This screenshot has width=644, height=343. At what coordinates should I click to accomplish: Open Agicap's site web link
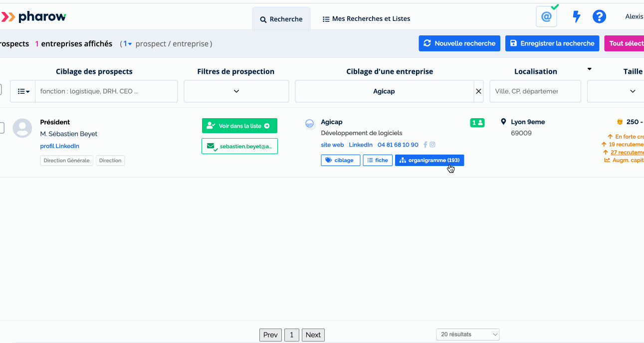coord(332,145)
